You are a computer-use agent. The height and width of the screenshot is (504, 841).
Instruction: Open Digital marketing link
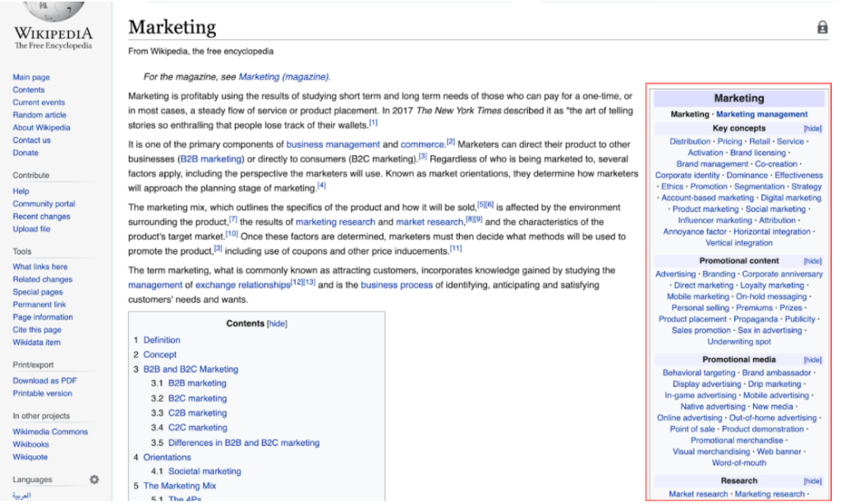[791, 198]
